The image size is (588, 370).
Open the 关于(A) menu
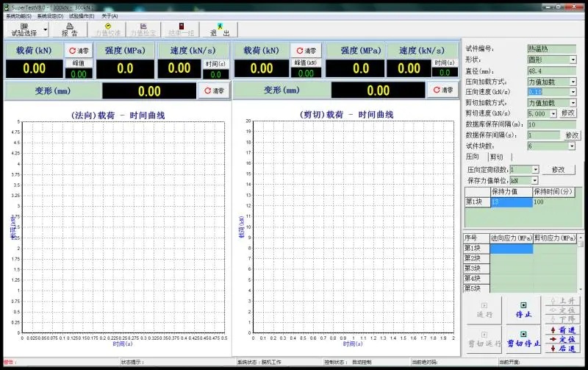pos(110,16)
